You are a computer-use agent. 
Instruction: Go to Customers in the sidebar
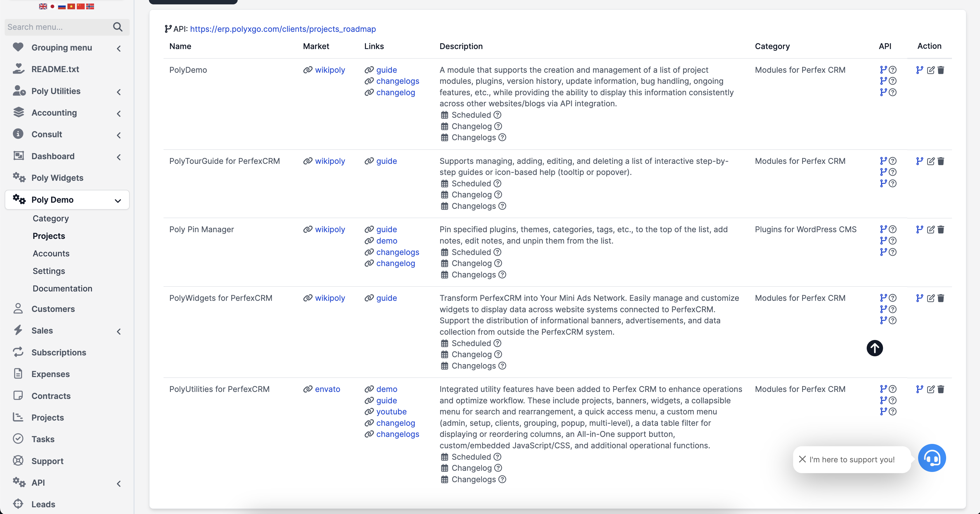pos(53,309)
